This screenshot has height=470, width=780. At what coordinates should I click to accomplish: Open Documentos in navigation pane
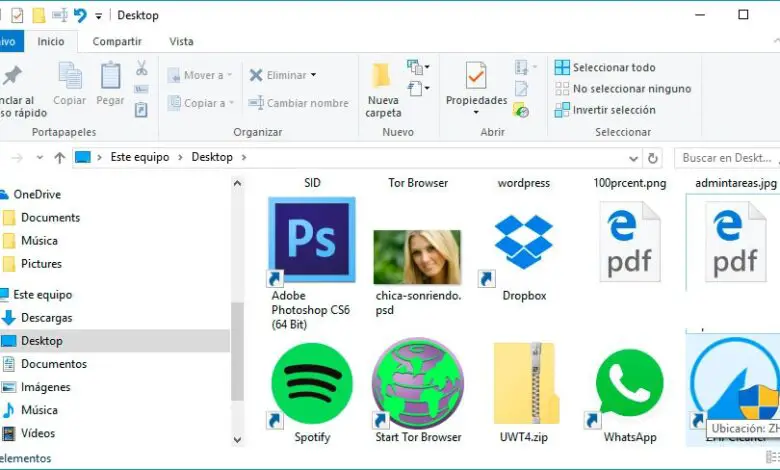point(54,364)
